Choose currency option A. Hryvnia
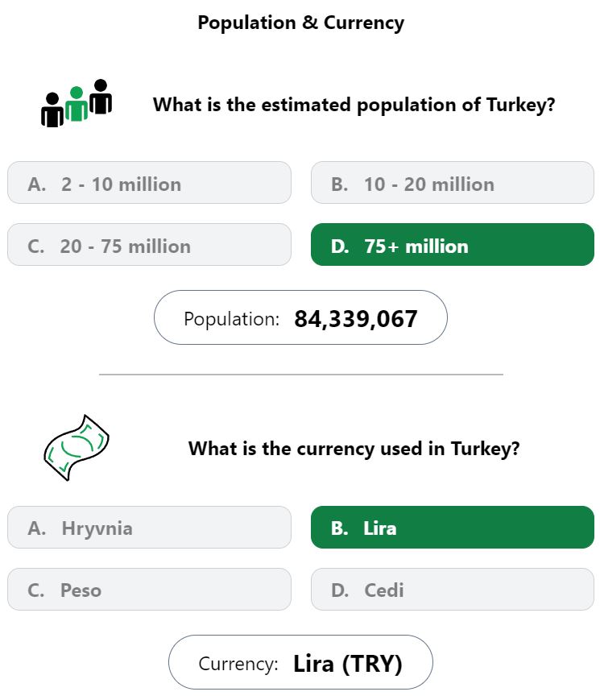Viewport: 600px width, 700px height. [x=149, y=528]
